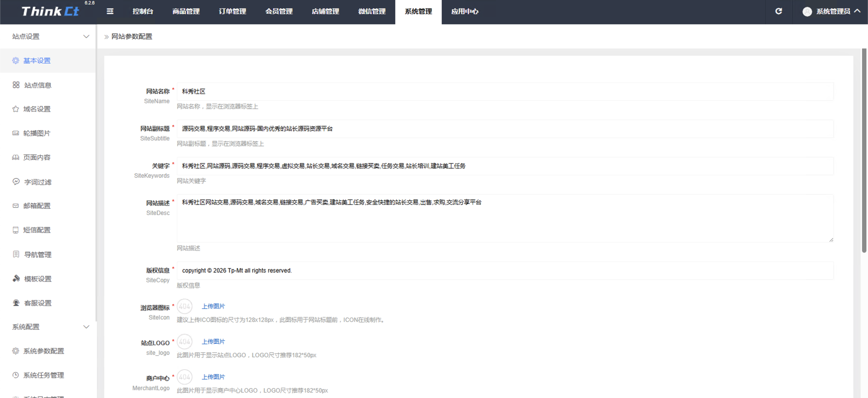Click the 基本设置 gear icon
This screenshot has height=398, width=868.
pos(16,61)
